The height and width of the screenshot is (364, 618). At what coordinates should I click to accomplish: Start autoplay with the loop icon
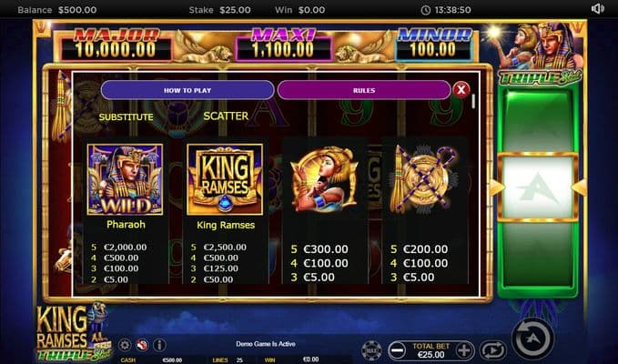[x=492, y=350]
